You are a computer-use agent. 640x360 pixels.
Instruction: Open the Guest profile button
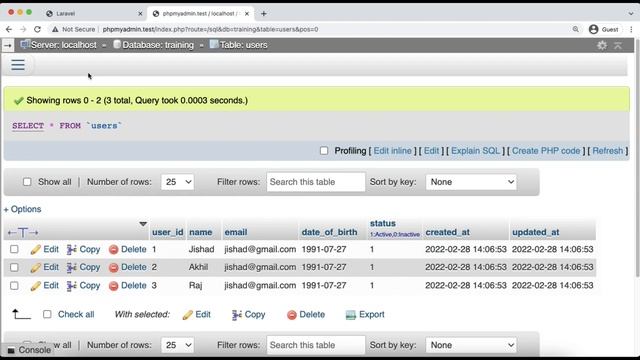[604, 29]
